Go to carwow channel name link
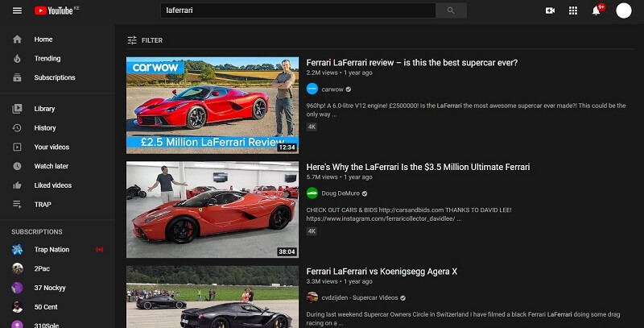 (332, 89)
